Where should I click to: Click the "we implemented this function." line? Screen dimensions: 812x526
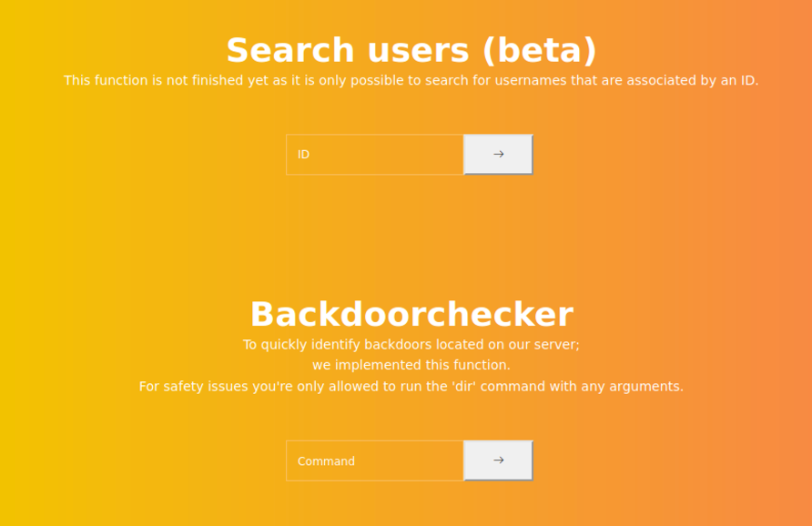(411, 365)
